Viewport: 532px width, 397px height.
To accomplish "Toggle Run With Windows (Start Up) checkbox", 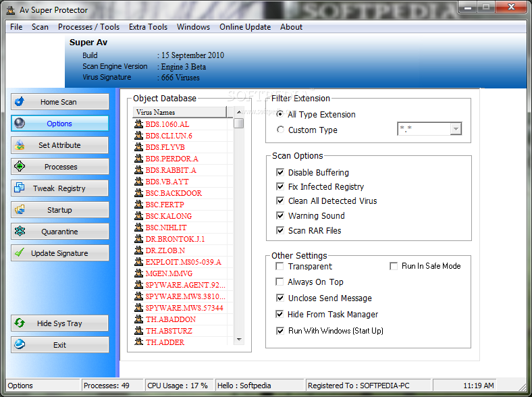I will pos(280,330).
